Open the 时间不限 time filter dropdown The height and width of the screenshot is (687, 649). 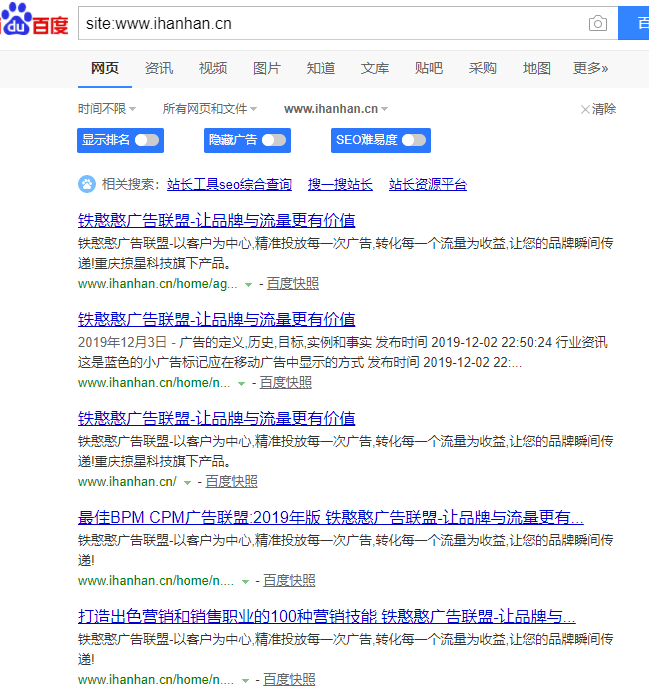click(107, 109)
